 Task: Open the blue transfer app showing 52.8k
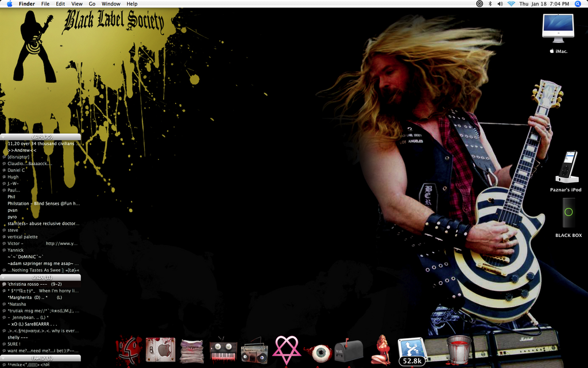[x=412, y=351]
